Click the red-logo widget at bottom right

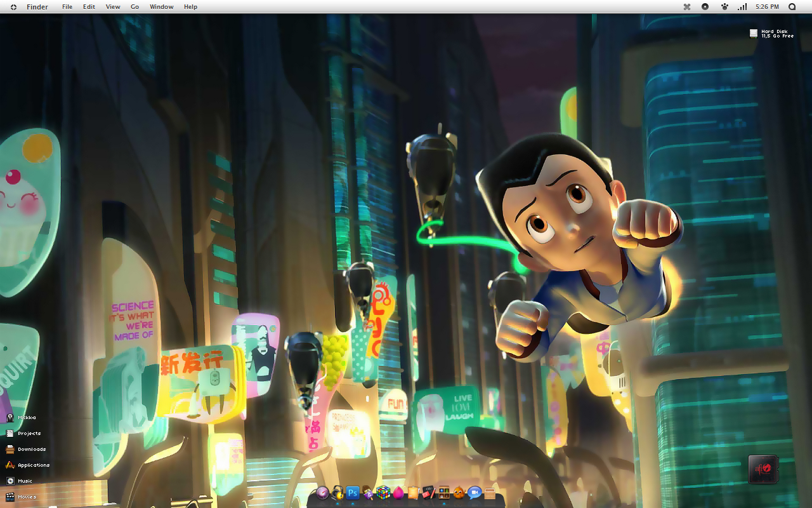pyautogui.click(x=763, y=469)
